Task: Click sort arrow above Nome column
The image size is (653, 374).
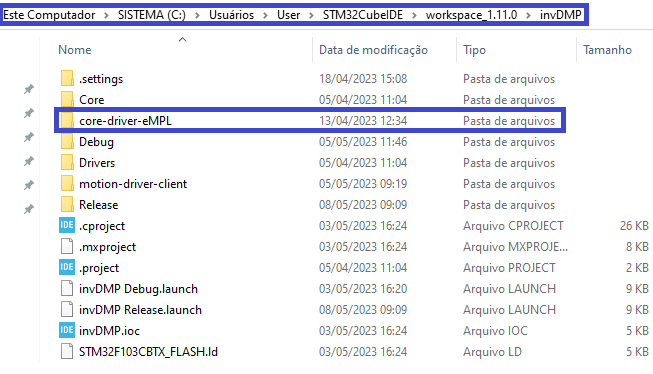Action: click(x=182, y=40)
